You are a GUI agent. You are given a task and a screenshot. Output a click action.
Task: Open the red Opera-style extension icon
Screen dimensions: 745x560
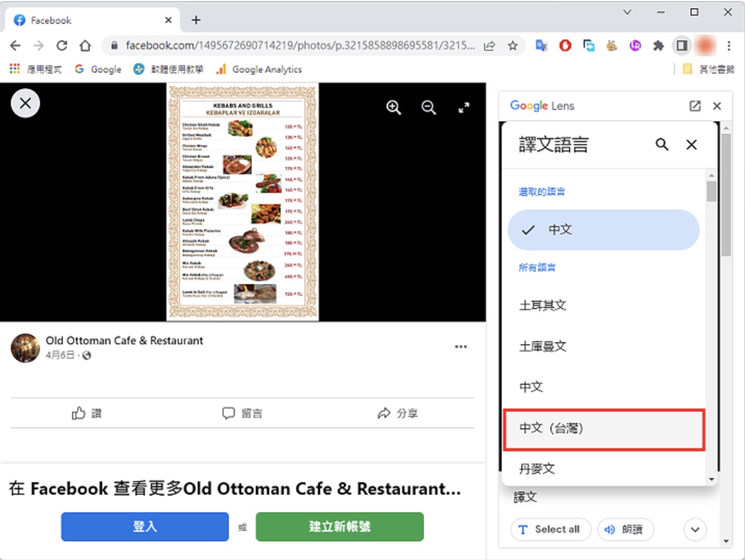[x=565, y=46]
